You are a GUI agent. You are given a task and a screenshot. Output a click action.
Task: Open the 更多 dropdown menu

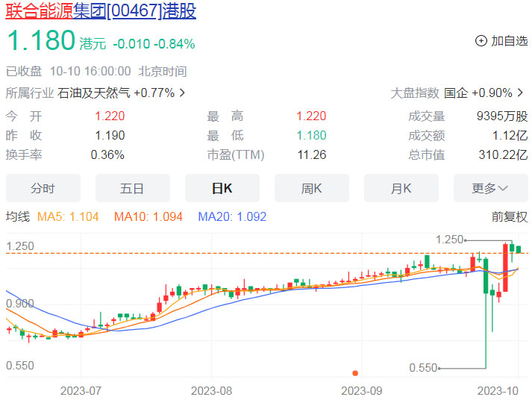[x=491, y=188]
